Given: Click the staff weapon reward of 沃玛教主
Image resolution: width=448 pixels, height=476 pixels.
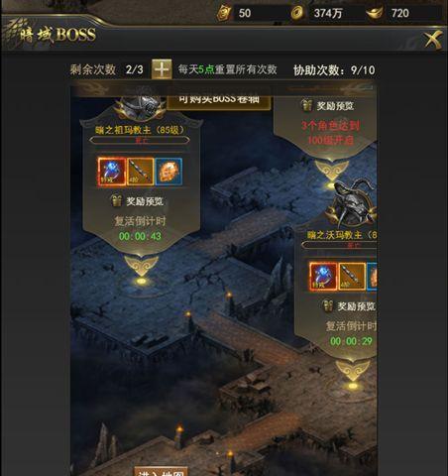Looking at the screenshot, I should coord(352,277).
